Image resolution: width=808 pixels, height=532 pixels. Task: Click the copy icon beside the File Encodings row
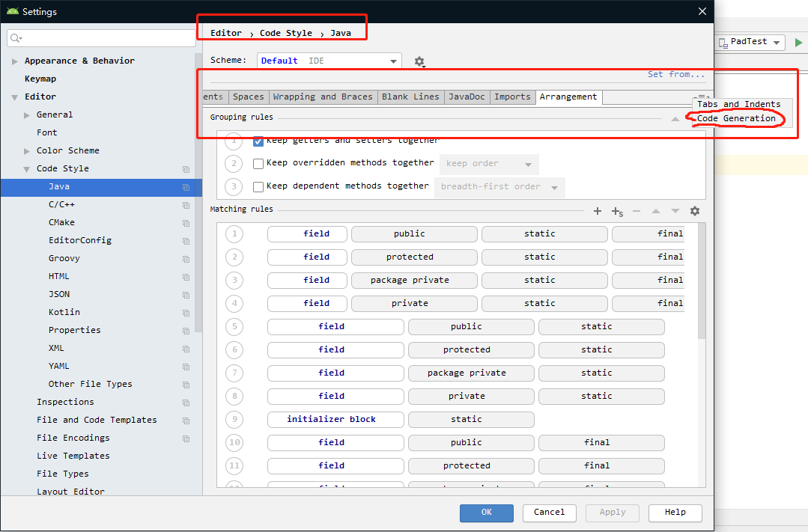click(186, 438)
